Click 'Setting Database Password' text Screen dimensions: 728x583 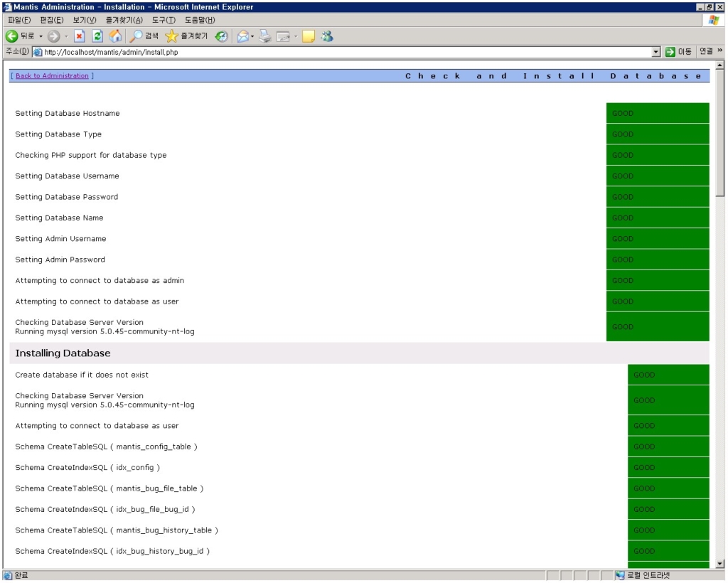pos(66,197)
